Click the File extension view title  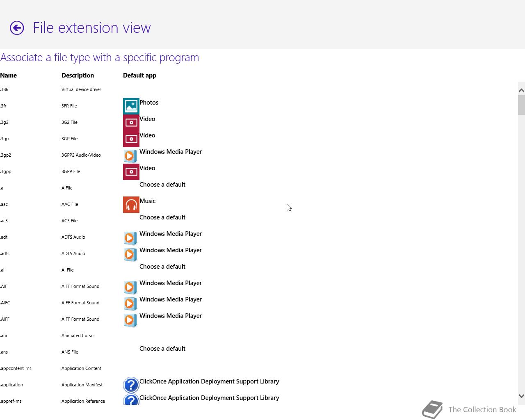click(92, 28)
